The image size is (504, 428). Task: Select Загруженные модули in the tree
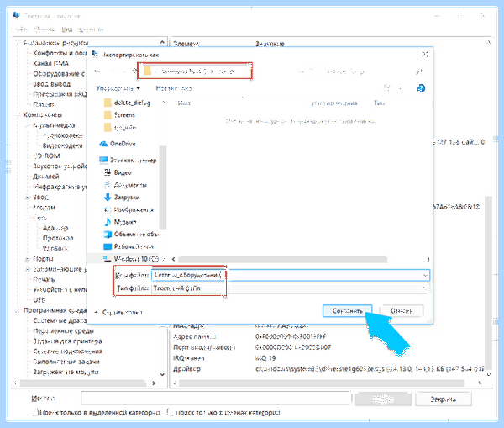pyautogui.click(x=66, y=373)
